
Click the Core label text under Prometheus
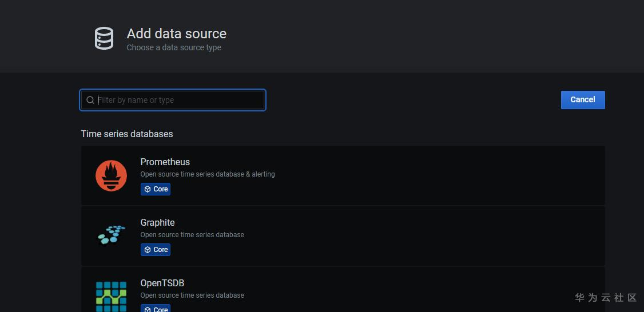[x=161, y=189]
